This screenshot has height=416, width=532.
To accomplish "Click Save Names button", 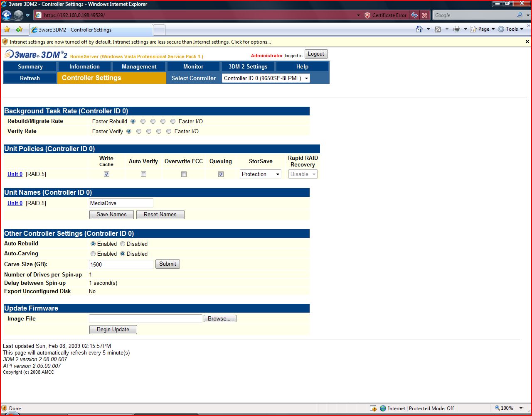I will point(111,214).
